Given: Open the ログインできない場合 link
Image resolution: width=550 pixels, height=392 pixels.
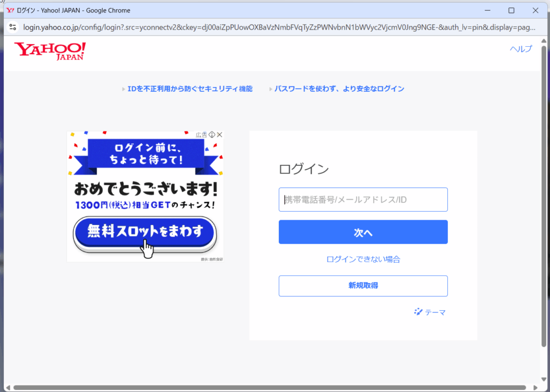Looking at the screenshot, I should 363,259.
